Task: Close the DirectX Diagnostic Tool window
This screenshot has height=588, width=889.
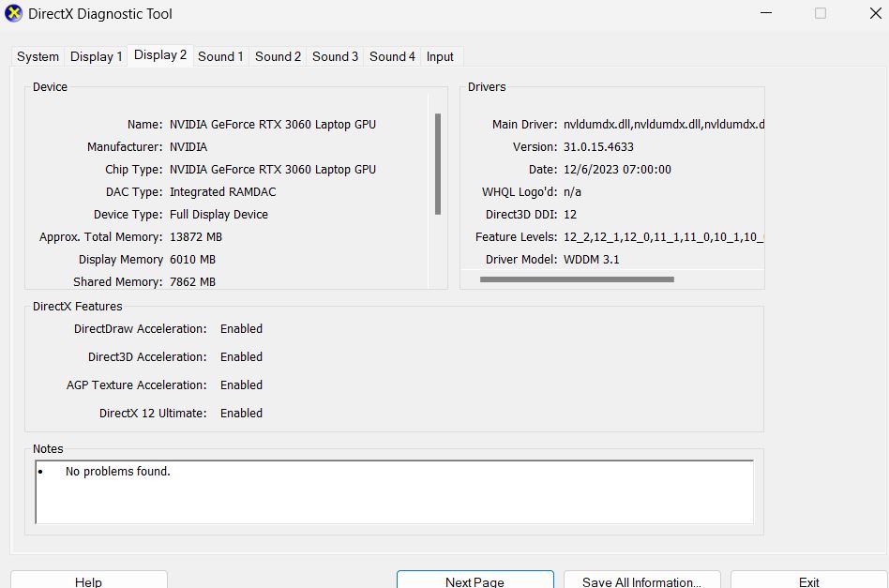Action: point(874,14)
